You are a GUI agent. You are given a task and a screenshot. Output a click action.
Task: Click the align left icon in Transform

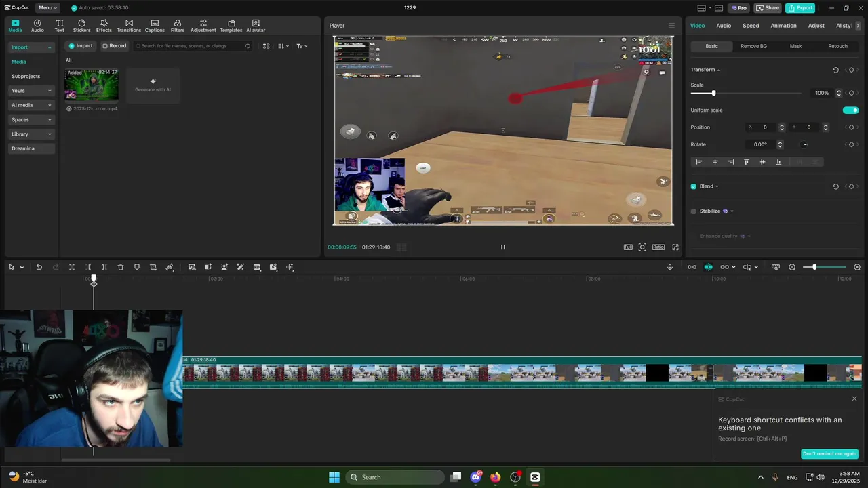click(x=699, y=162)
